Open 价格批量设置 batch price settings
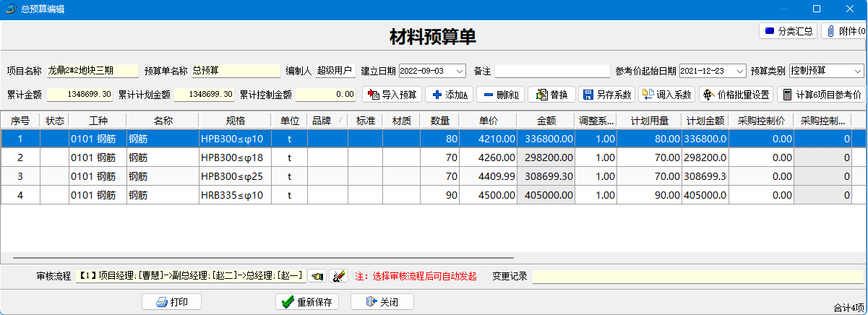Screen dimensions: 868x315 (736, 95)
